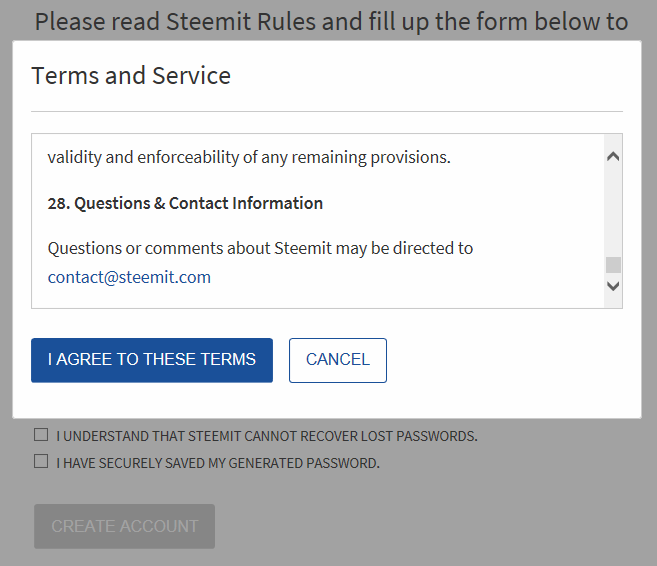The image size is (657, 566).
Task: Click the Terms and Service dialog title
Action: click(131, 76)
